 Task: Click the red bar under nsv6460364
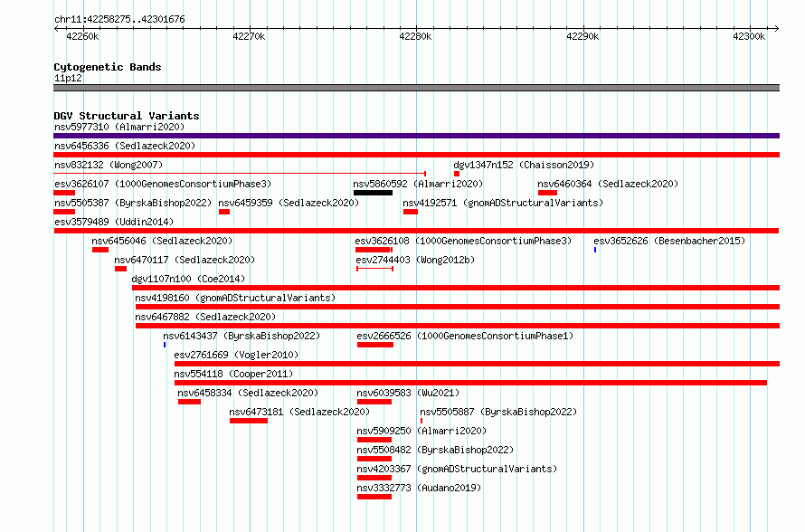(x=547, y=193)
